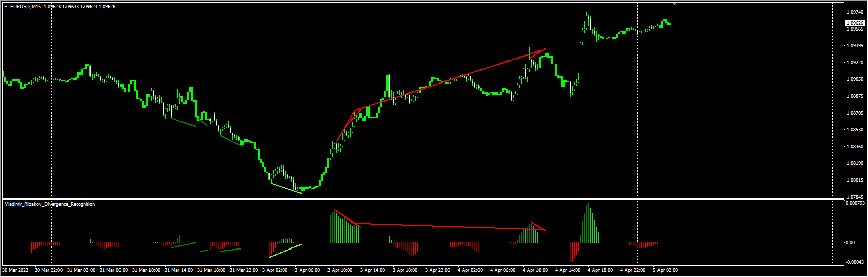Click the EURUSD,M15 chart title text
This screenshot has width=868, height=277.
(x=25, y=7)
